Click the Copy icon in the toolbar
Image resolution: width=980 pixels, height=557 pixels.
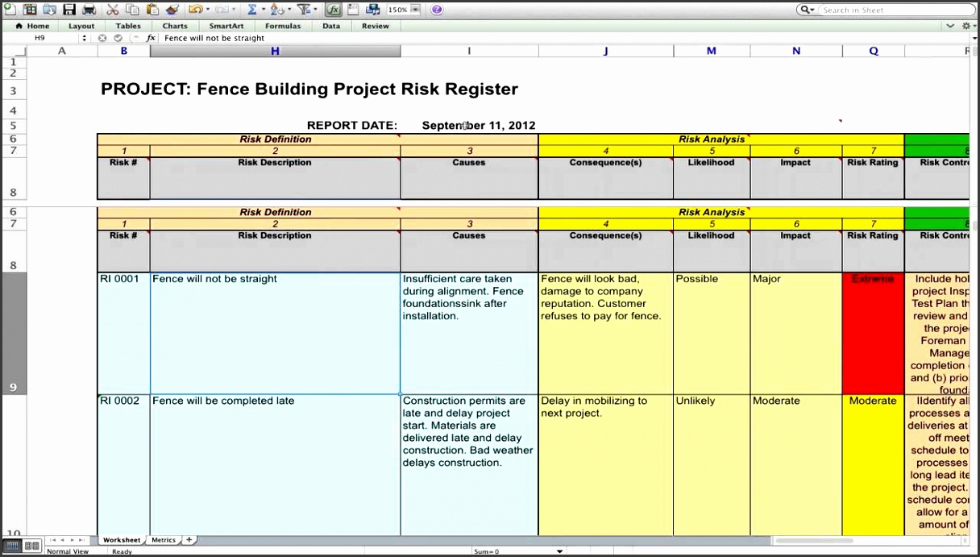coord(133,9)
